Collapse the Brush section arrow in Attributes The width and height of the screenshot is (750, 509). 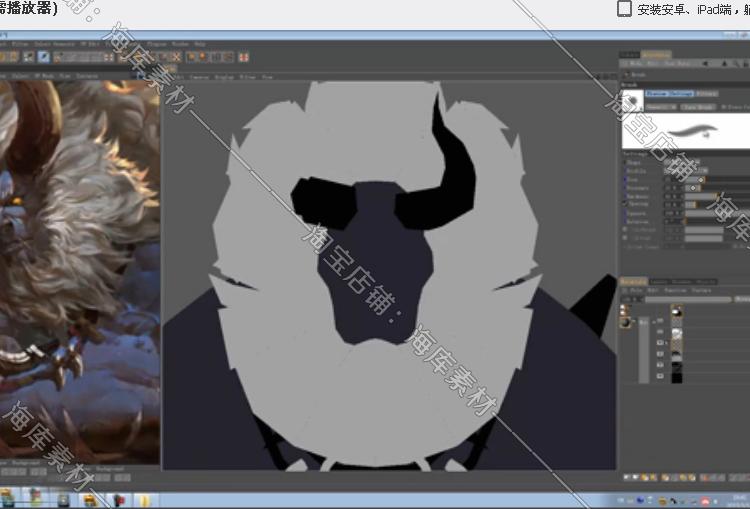[627, 75]
